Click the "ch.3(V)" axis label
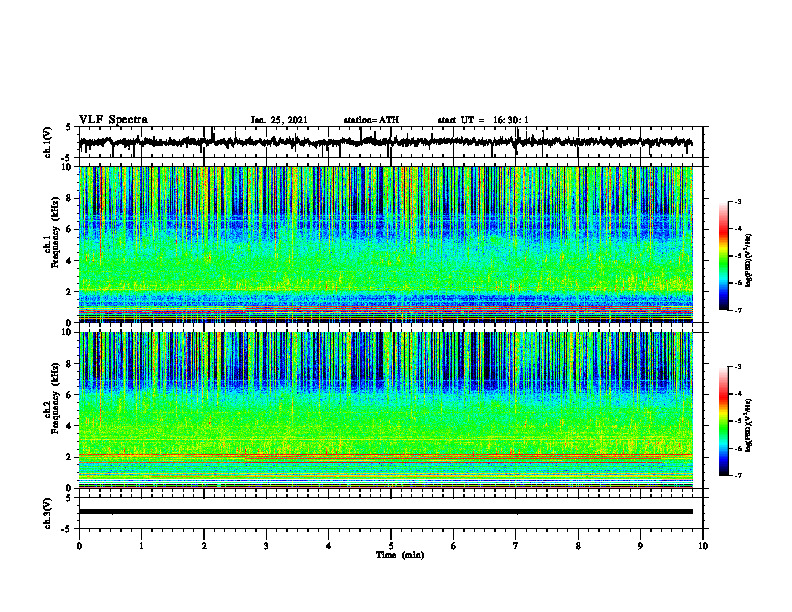This screenshot has height=612, width=792. [48, 514]
